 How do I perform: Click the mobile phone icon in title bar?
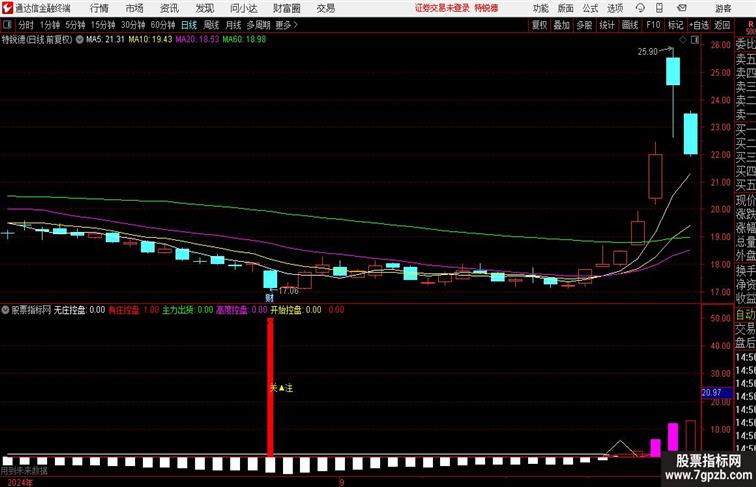tap(659, 8)
